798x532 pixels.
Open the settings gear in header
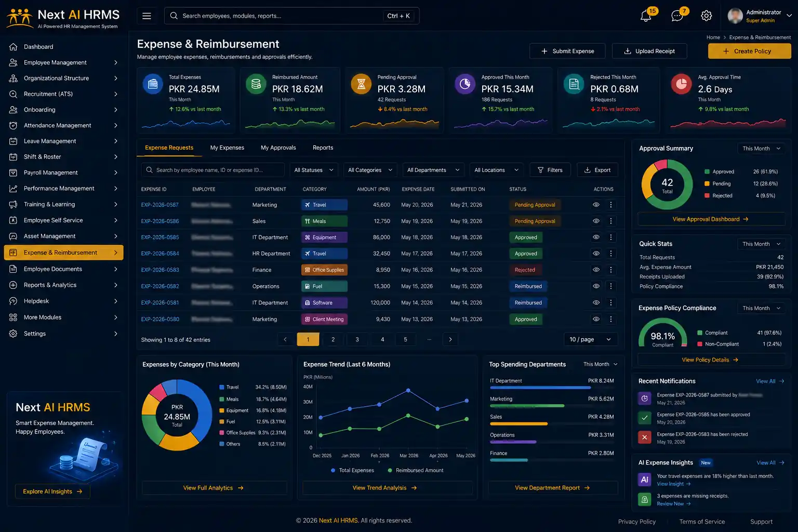(x=706, y=16)
